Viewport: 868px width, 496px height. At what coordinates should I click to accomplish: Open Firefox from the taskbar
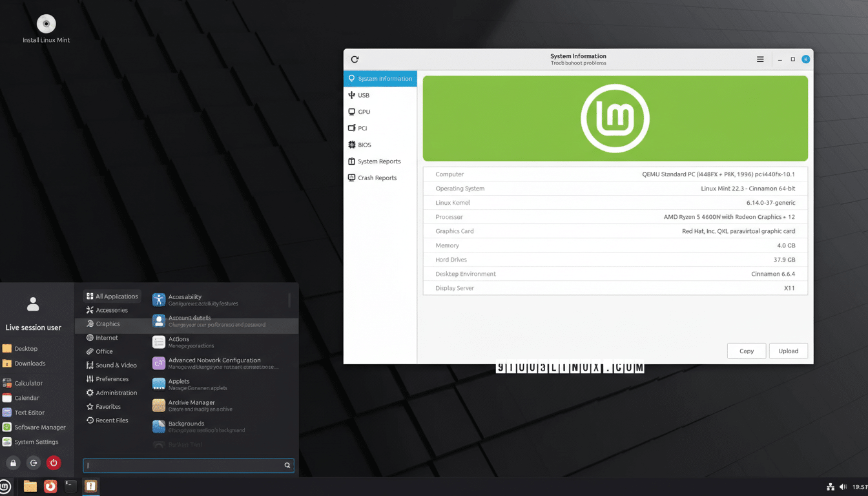pos(50,486)
